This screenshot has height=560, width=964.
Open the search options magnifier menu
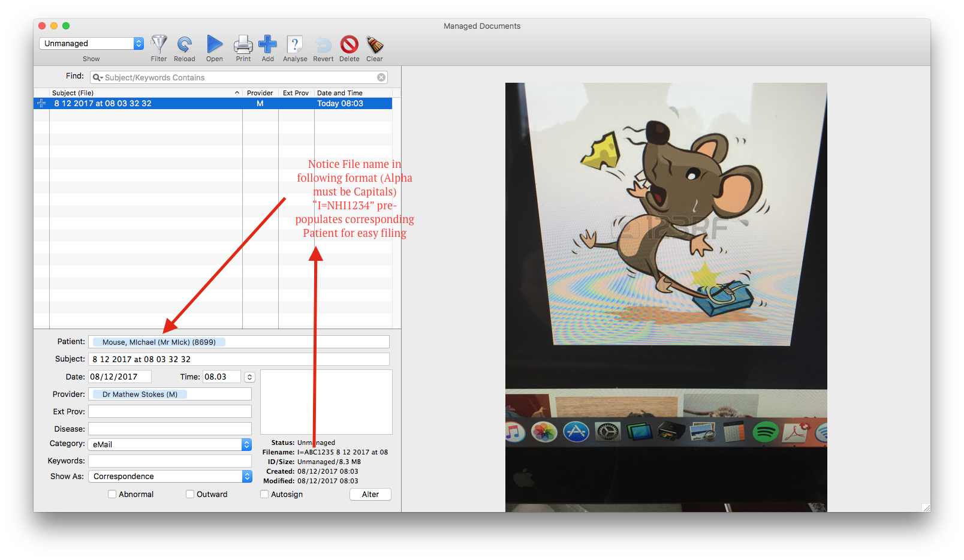click(98, 77)
